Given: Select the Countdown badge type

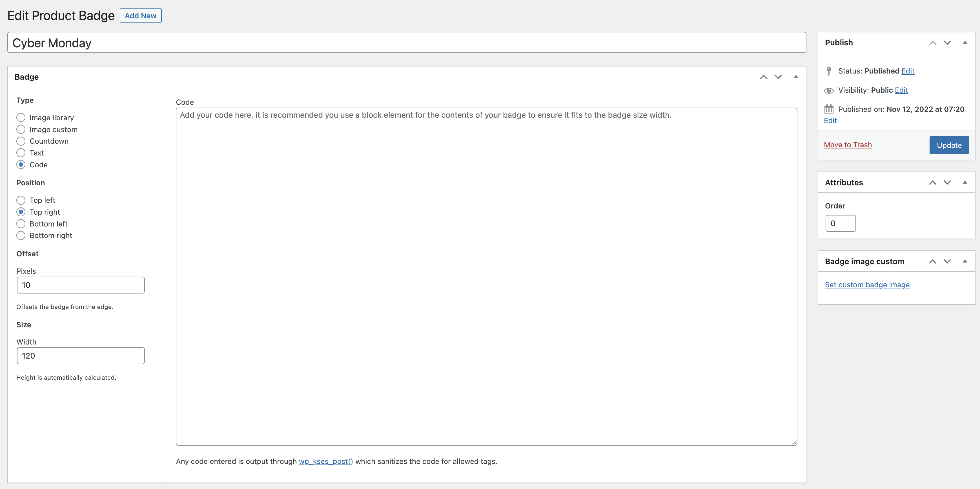Looking at the screenshot, I should click(21, 141).
